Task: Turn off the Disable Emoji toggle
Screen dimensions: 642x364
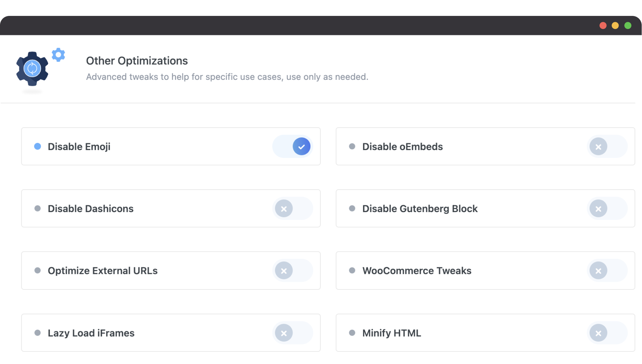Action: tap(293, 146)
